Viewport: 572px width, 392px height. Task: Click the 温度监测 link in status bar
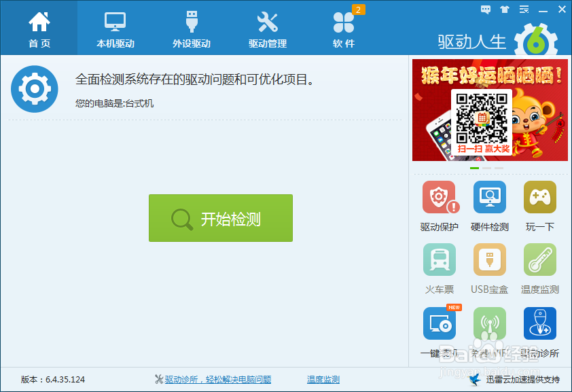pyautogui.click(x=323, y=380)
